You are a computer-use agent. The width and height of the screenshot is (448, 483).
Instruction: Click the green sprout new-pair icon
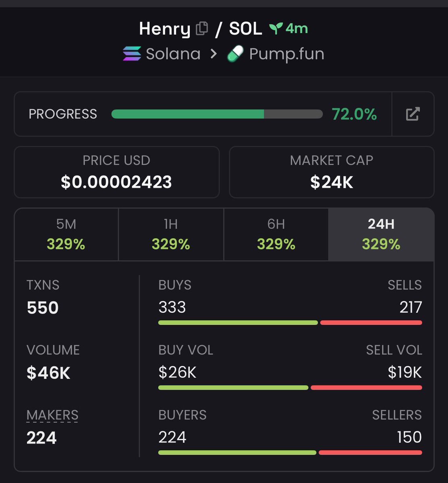276,29
